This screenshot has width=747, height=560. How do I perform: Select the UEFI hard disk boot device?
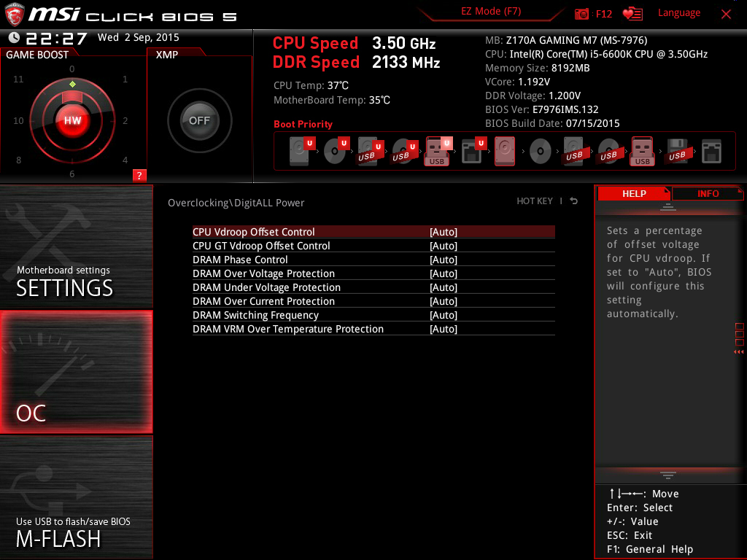[x=302, y=151]
